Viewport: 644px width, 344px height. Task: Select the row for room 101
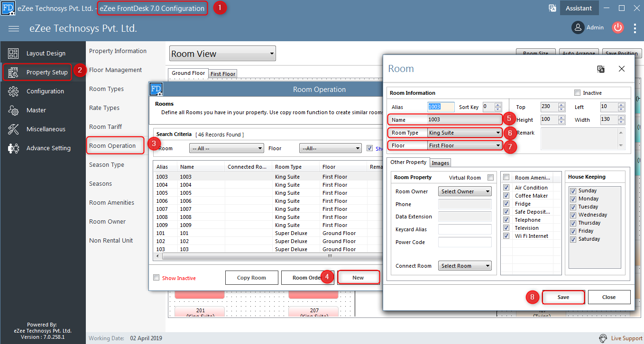[x=268, y=233]
